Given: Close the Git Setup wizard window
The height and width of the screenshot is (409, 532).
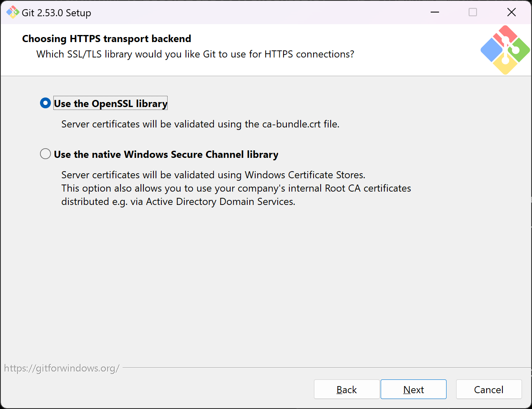Looking at the screenshot, I should [512, 12].
